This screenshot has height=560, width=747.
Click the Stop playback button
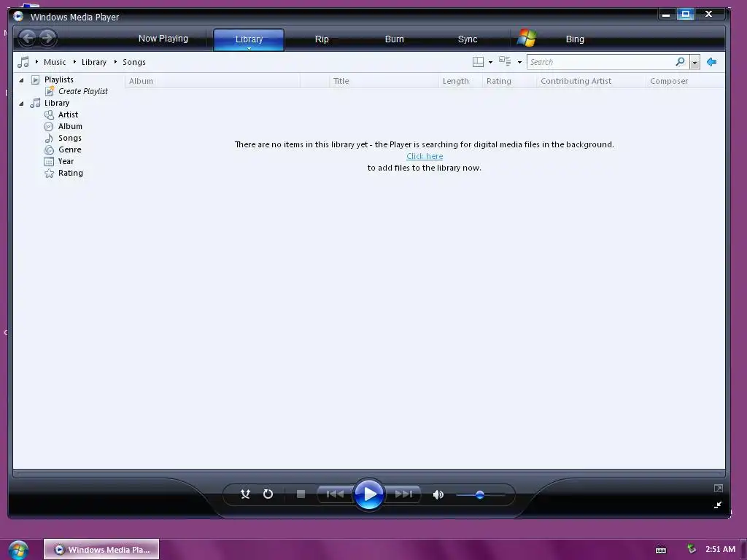[x=301, y=494]
